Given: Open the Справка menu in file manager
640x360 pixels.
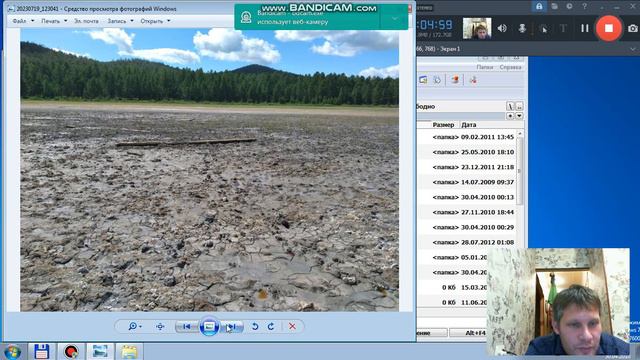Looking at the screenshot, I should click(x=510, y=67).
